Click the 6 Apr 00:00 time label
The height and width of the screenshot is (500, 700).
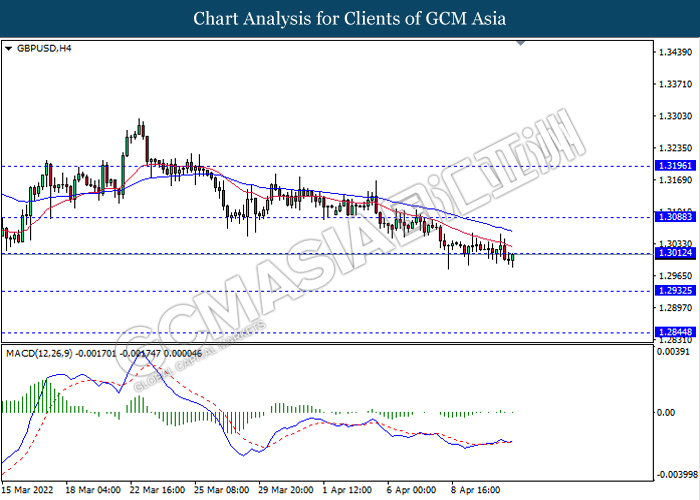(x=411, y=490)
